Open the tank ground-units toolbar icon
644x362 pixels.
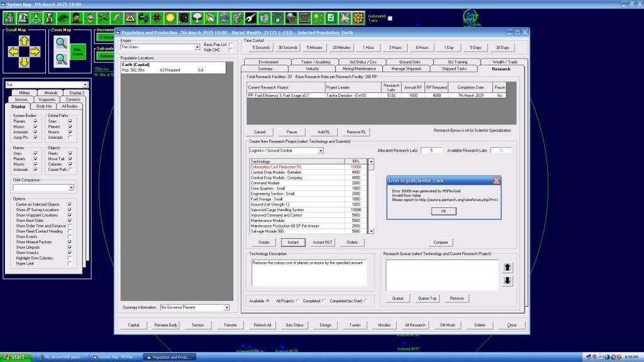point(63,18)
